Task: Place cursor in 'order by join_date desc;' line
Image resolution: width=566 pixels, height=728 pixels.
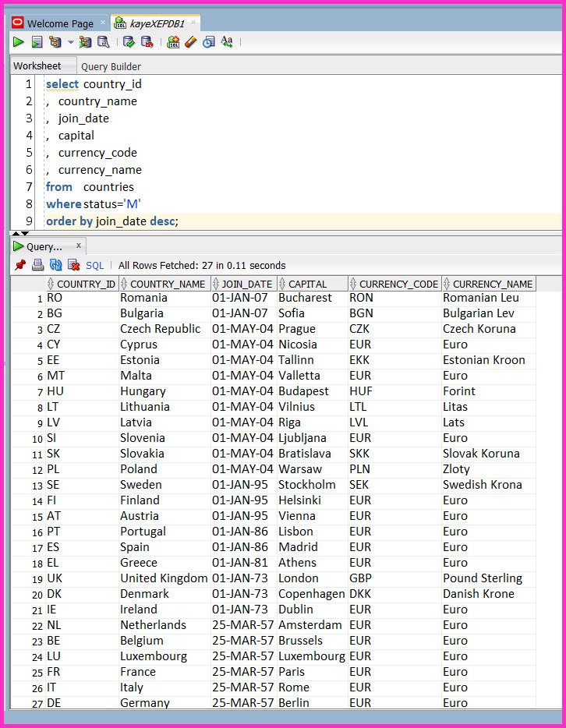Action: pos(112,221)
